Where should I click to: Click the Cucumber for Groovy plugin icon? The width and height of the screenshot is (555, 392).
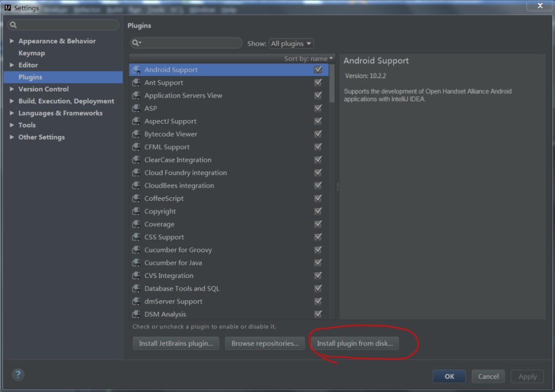136,250
